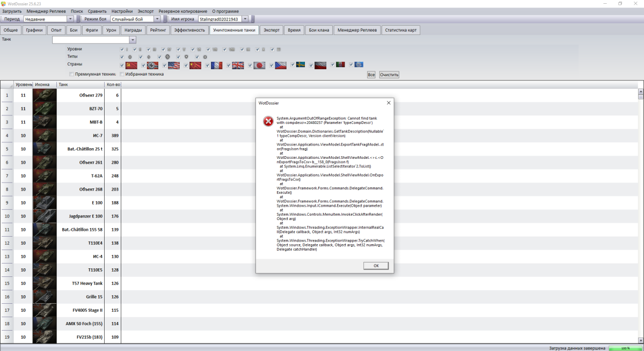Click the table scrollbar up arrow

(x=641, y=92)
